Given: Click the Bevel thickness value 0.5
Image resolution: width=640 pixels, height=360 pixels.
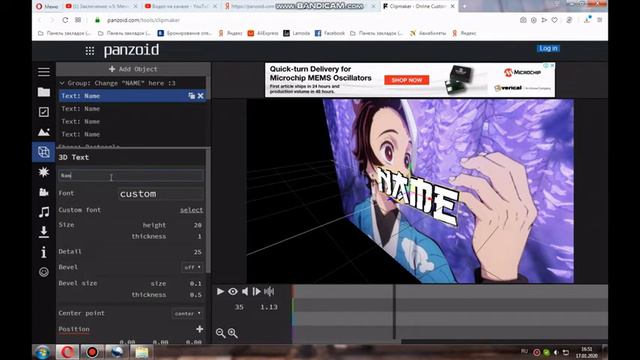Looking at the screenshot, I should [x=196, y=295].
